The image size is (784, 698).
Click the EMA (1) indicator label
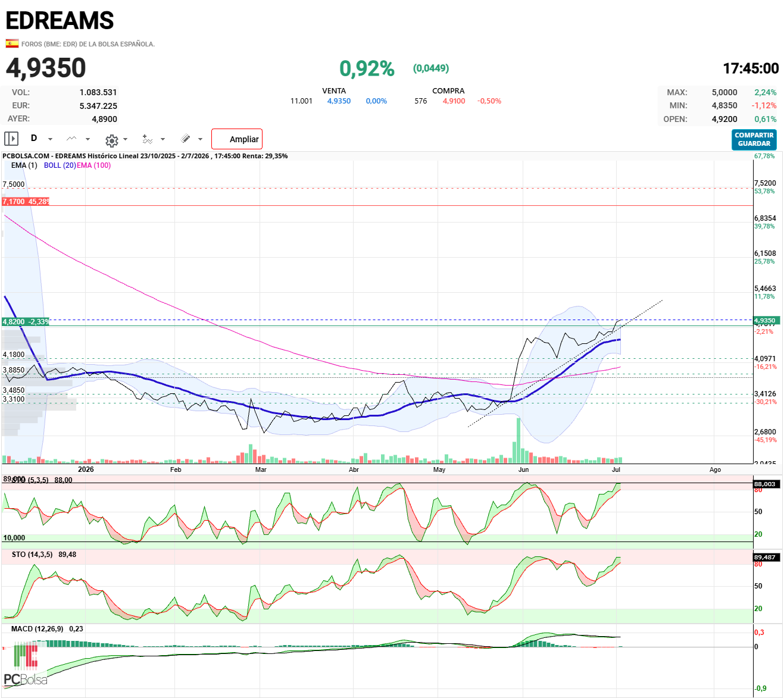(x=24, y=165)
